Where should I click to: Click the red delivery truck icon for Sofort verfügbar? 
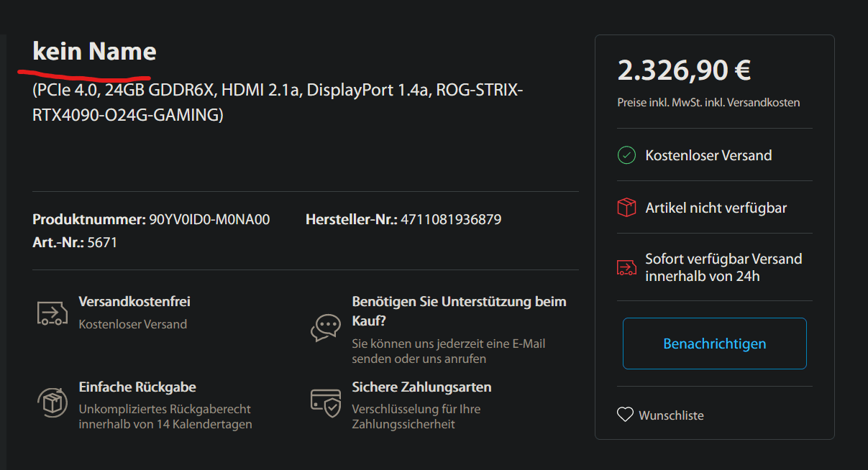[626, 267]
